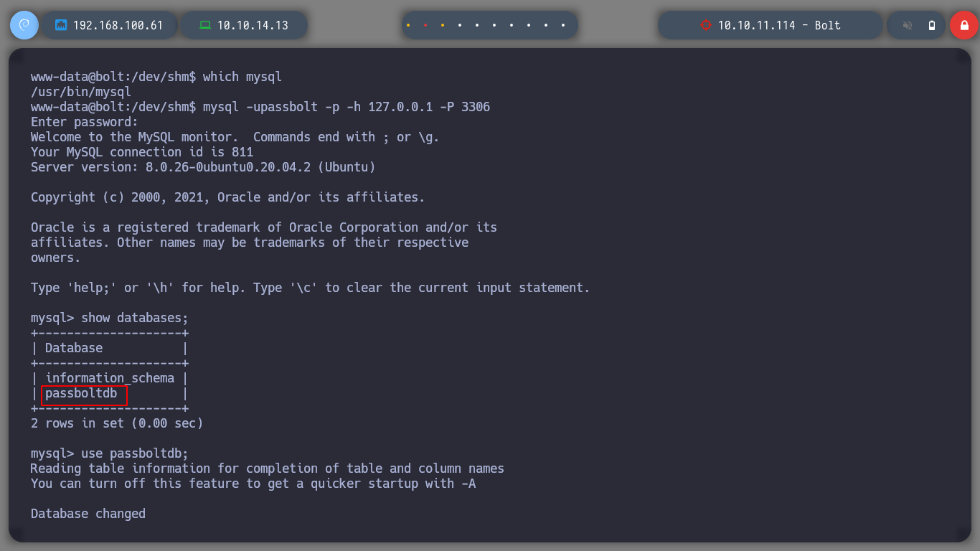980x551 pixels.
Task: Switch to the first yellow workspace dot
Action: [408, 25]
